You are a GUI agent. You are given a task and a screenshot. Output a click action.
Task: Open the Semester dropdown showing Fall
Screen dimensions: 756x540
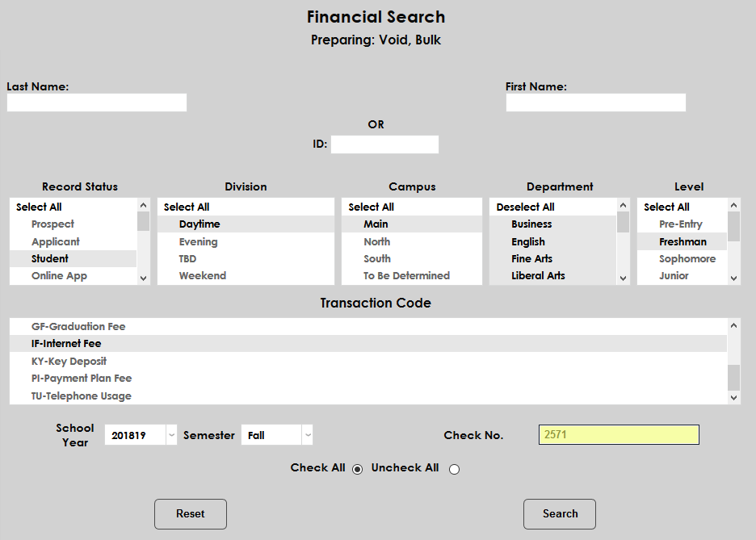277,435
